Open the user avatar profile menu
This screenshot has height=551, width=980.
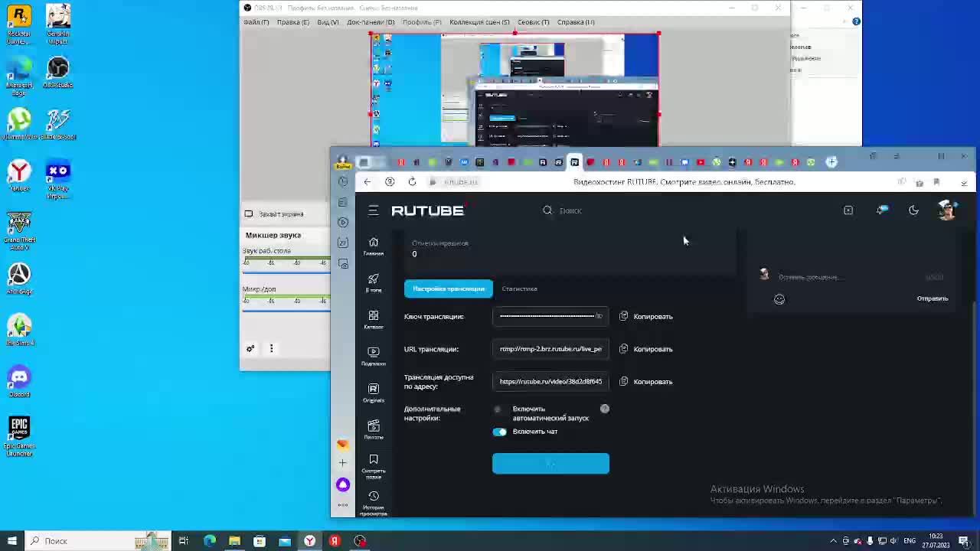tap(946, 210)
